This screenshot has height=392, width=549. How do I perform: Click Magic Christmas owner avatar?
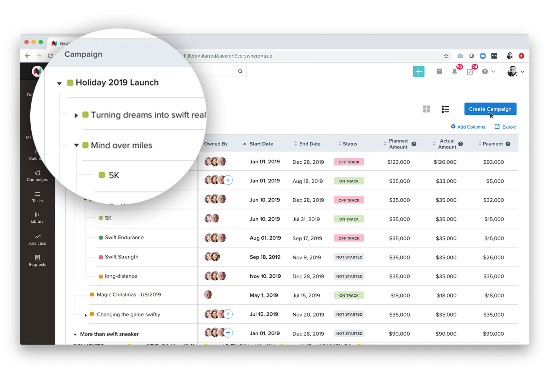click(x=208, y=295)
